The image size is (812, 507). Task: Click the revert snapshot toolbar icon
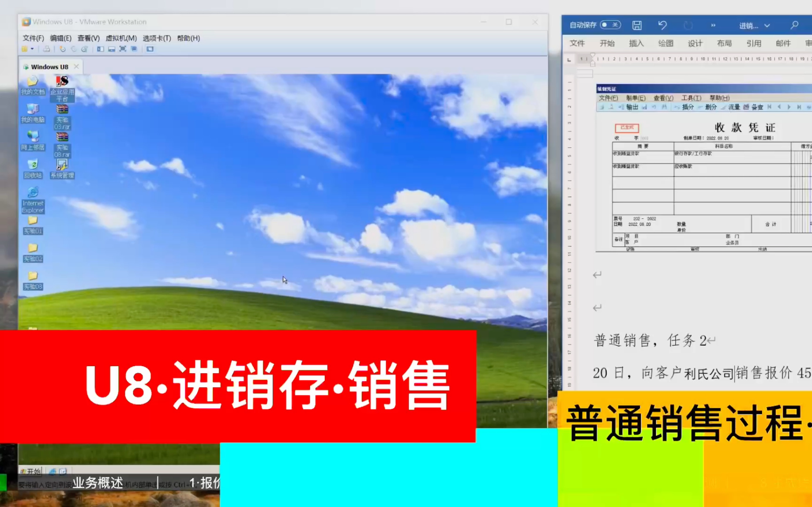(74, 49)
